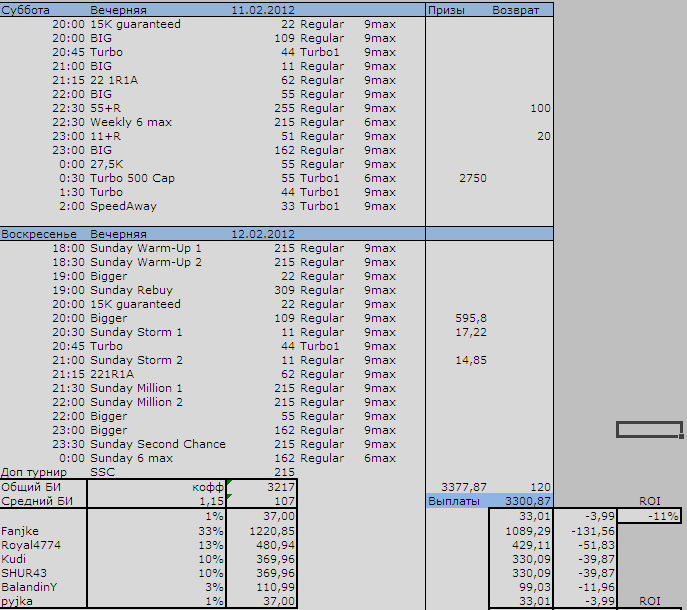Select Sunday Warm-Up 2 cell

pos(145,262)
